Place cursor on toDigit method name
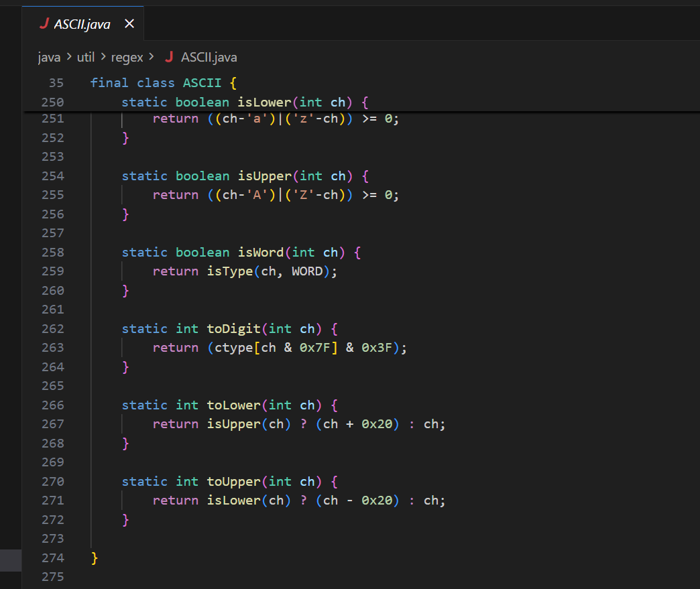This screenshot has width=700, height=589. 233,328
